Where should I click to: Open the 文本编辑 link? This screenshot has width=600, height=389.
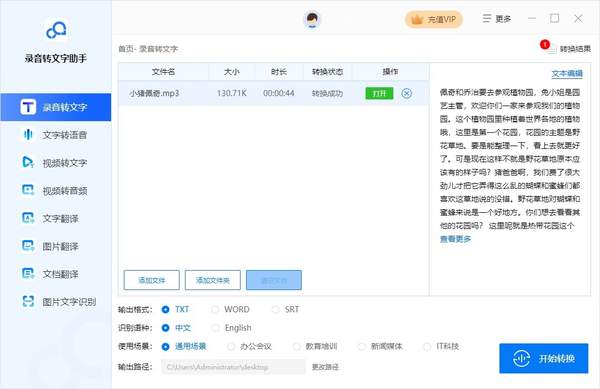[567, 73]
